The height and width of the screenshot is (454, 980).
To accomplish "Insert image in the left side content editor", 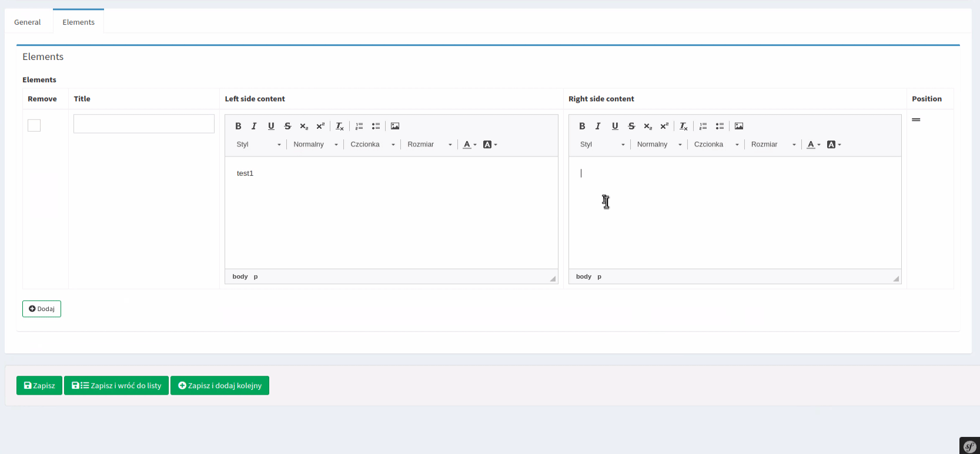I will click(395, 126).
